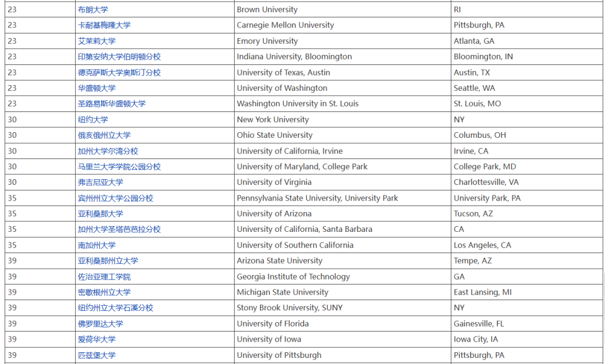Click the Columbus, OH location cell

point(526,136)
